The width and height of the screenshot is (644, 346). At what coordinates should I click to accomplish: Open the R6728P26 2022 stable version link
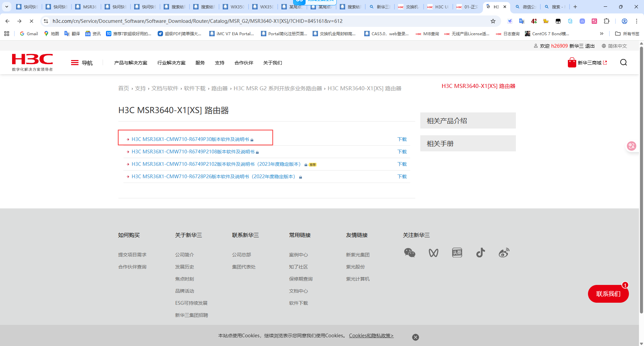(x=213, y=177)
